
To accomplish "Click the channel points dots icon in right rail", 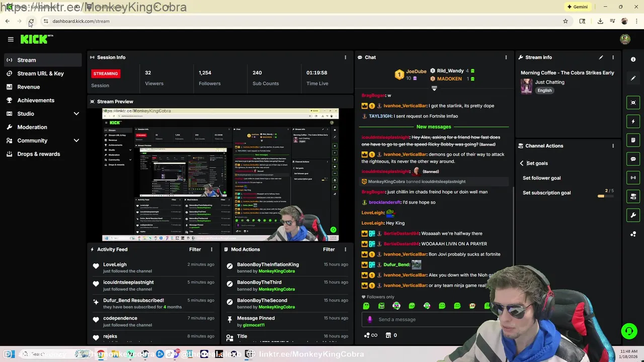I will coord(633,234).
